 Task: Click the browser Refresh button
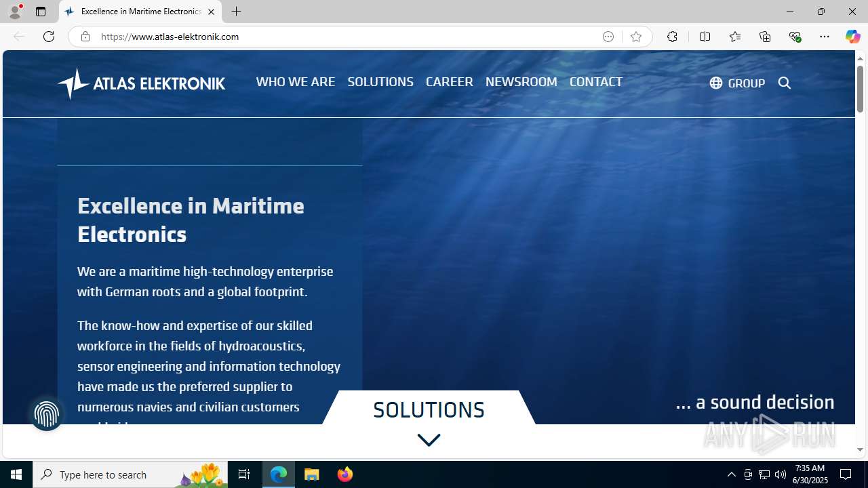click(x=49, y=37)
